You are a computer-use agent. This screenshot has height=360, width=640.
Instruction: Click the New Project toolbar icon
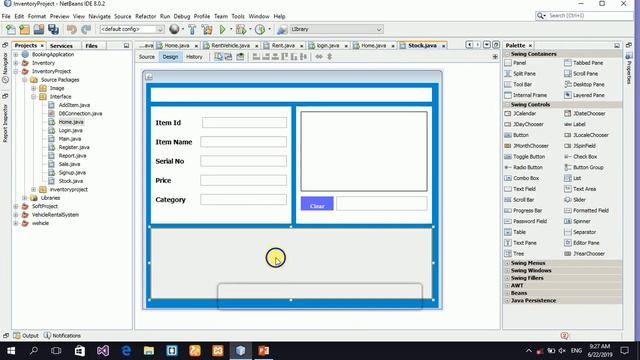pos(25,29)
